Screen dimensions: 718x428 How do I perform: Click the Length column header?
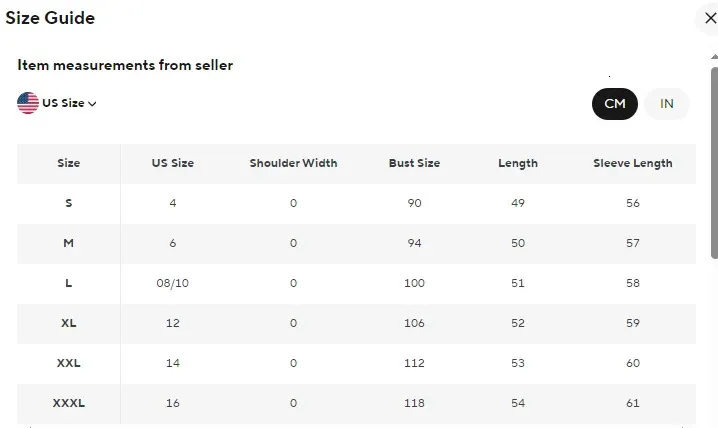tap(518, 163)
